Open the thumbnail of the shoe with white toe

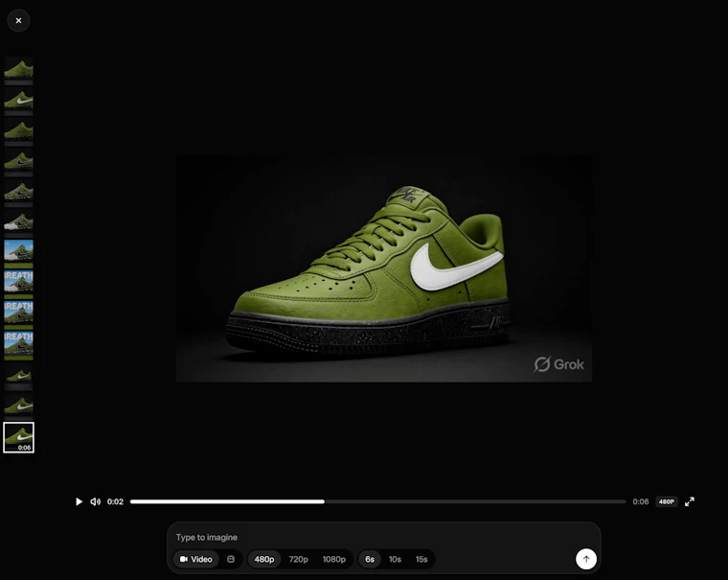pyautogui.click(x=18, y=223)
